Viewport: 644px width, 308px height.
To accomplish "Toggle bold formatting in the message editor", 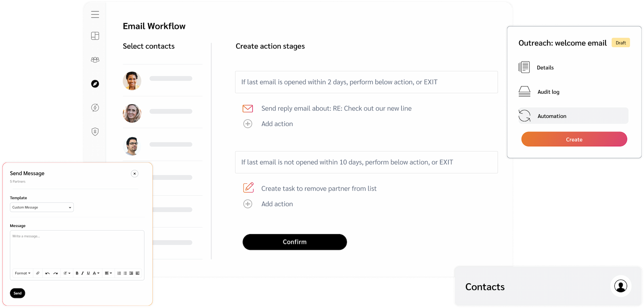I will pyautogui.click(x=77, y=273).
